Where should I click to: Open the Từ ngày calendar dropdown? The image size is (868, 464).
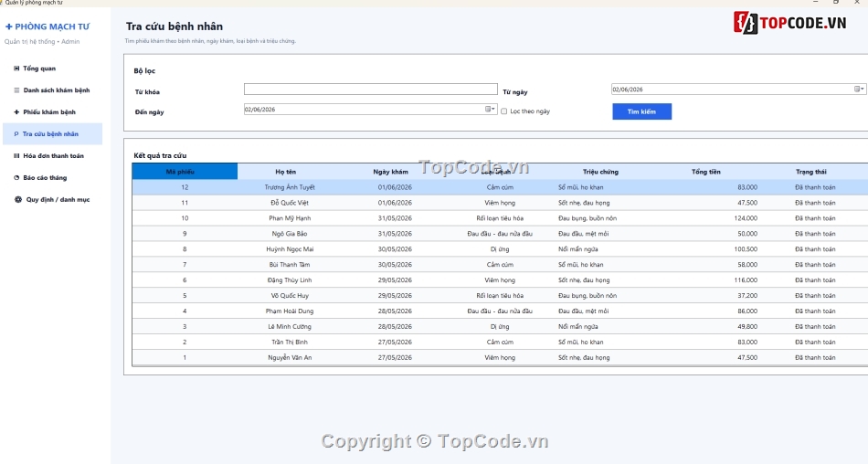pyautogui.click(x=859, y=90)
